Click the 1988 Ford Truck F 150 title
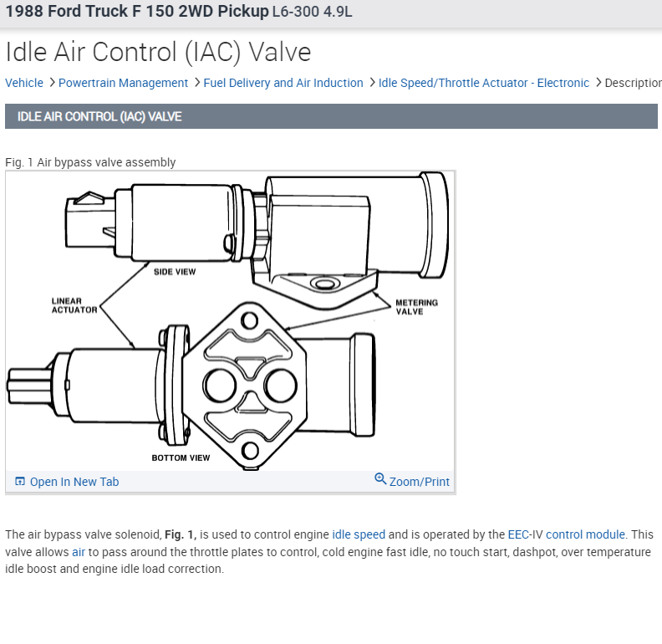Screen dimensions: 662x644 pyautogui.click(x=137, y=12)
